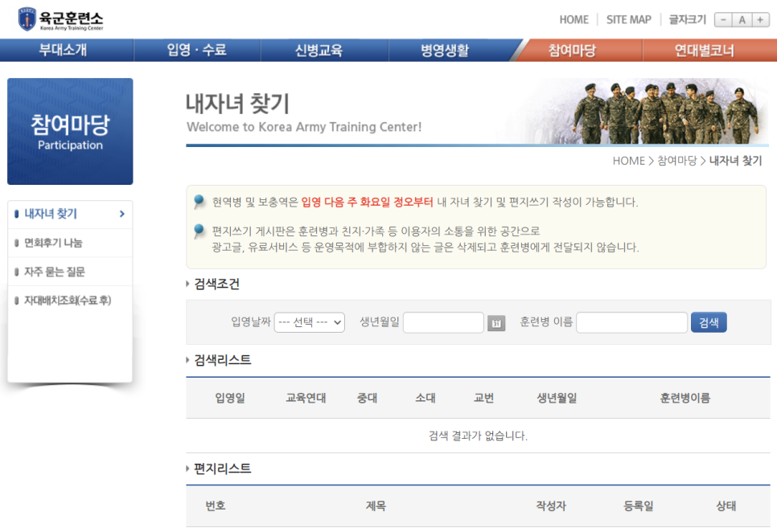777x532 pixels.
Task: Open the 신병교육 menu
Action: click(319, 50)
